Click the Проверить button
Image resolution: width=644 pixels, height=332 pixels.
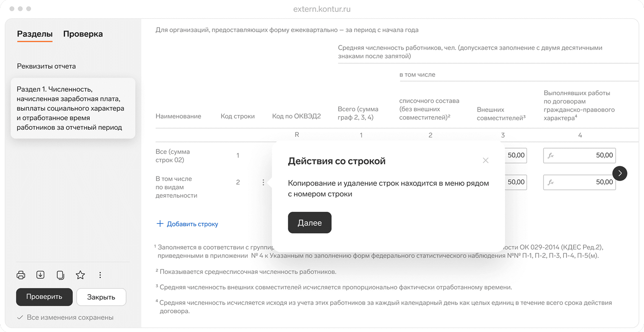44,297
